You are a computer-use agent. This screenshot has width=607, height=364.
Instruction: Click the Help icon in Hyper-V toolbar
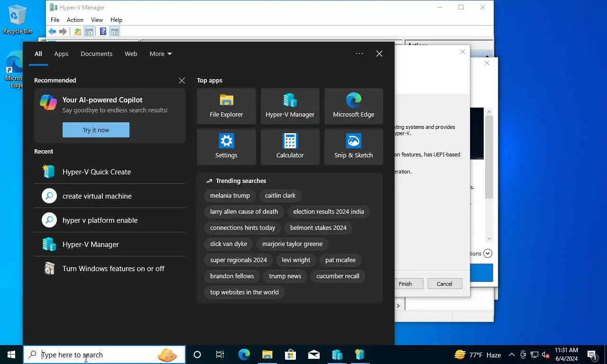tap(103, 32)
